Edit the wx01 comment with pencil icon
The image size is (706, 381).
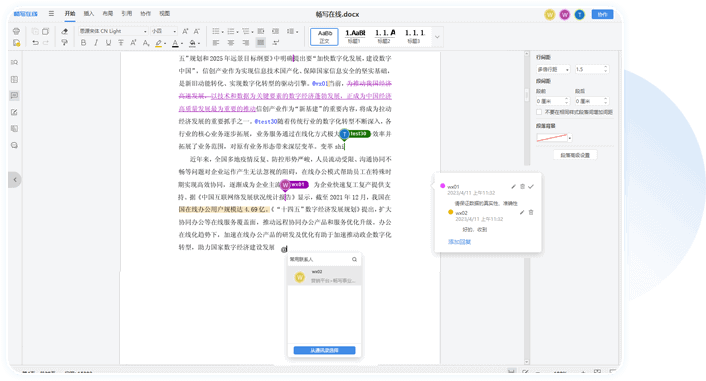[x=513, y=186]
